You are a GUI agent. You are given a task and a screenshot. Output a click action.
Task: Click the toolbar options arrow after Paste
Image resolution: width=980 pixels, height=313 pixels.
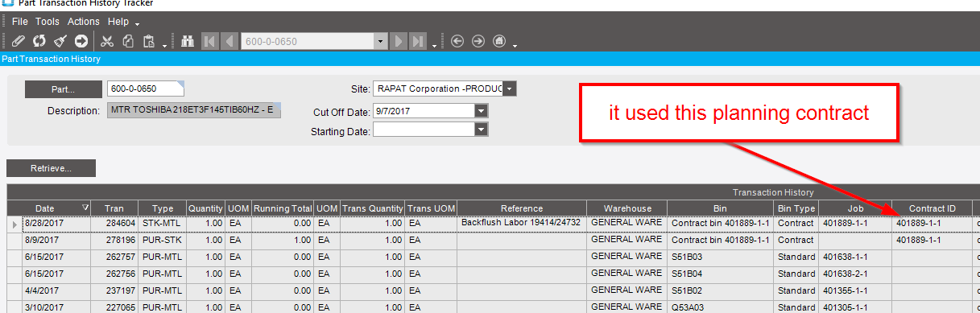(x=165, y=45)
